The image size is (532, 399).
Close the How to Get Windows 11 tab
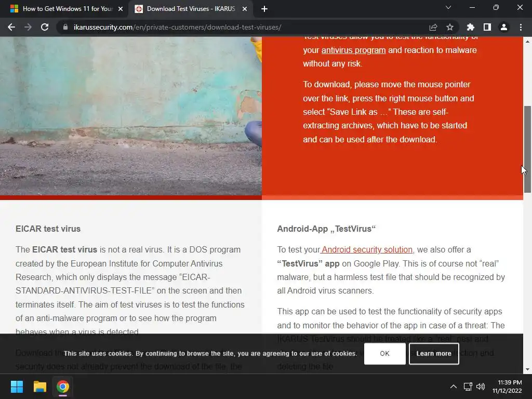[121, 9]
